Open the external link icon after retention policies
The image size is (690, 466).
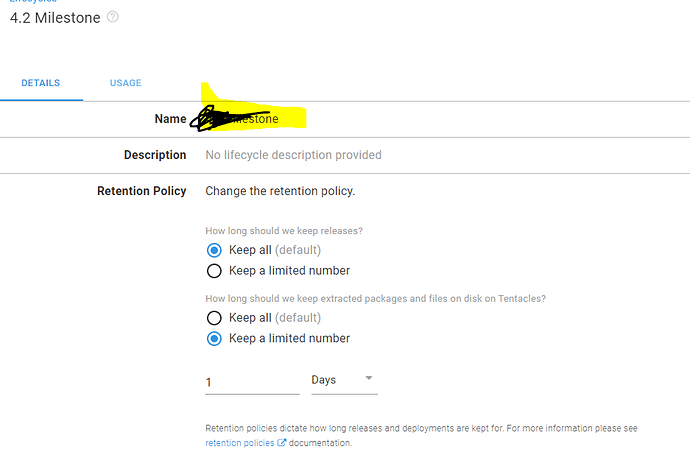281,443
